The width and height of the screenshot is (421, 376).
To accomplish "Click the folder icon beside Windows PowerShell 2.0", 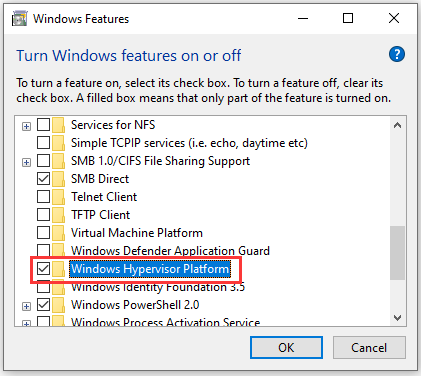I will (x=58, y=305).
